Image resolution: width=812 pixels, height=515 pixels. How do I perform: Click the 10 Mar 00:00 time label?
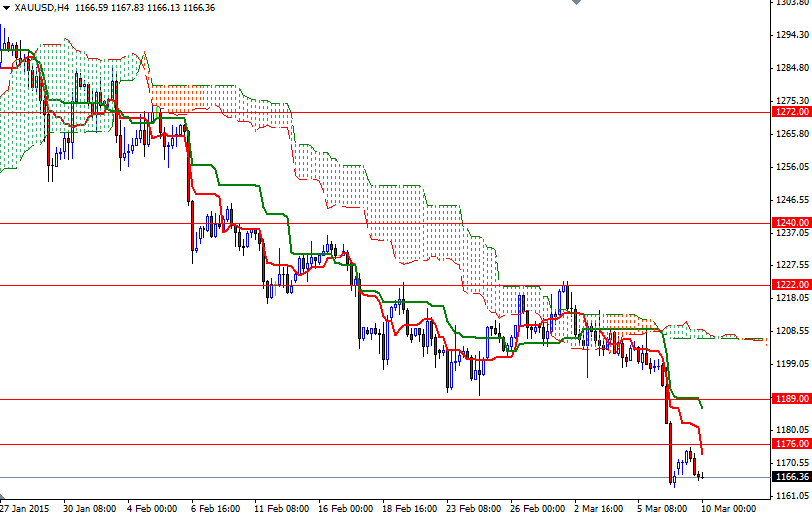pos(726,507)
